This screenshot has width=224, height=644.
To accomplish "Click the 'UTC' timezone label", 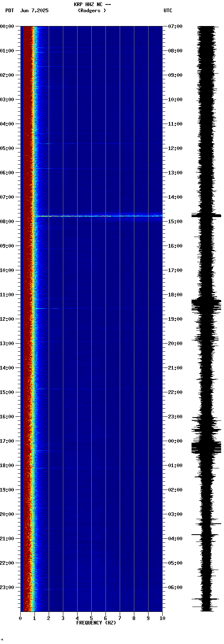I will pyautogui.click(x=168, y=11).
